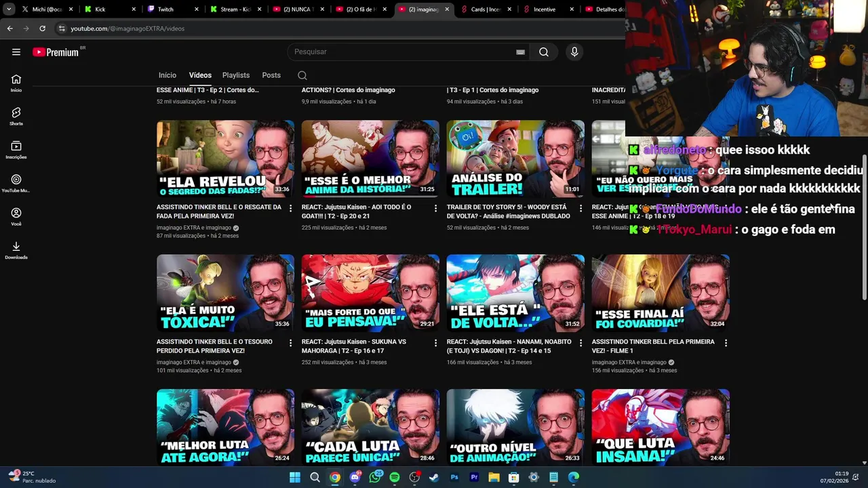Switch to the Michi X browser tab

46,9
